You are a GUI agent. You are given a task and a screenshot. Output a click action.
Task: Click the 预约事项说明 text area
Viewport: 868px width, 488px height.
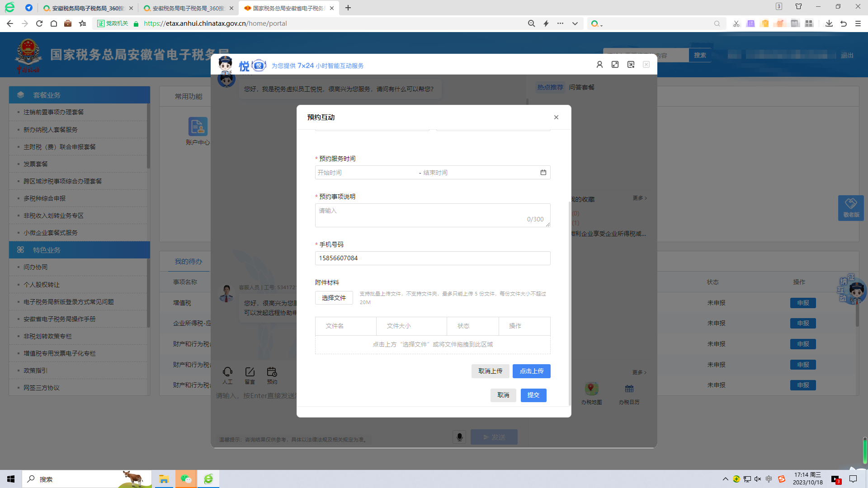pos(432,216)
